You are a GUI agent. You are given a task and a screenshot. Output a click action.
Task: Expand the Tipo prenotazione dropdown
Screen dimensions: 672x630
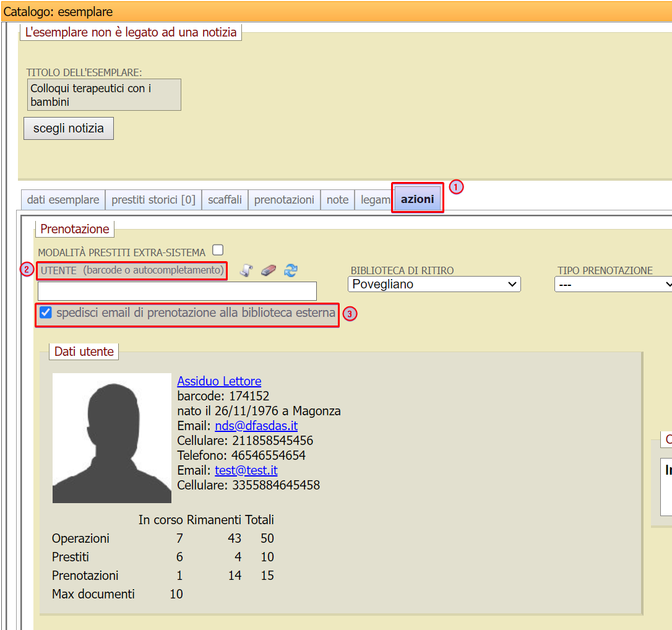pos(613,284)
